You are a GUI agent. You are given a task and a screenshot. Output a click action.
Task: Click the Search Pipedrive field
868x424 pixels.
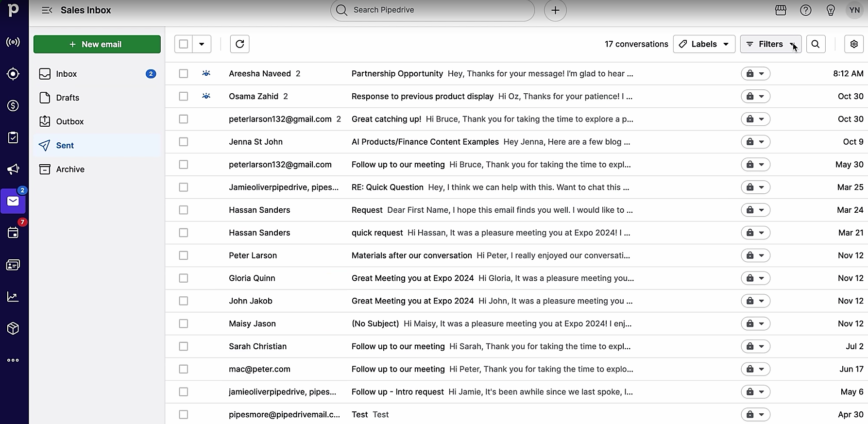click(432, 10)
